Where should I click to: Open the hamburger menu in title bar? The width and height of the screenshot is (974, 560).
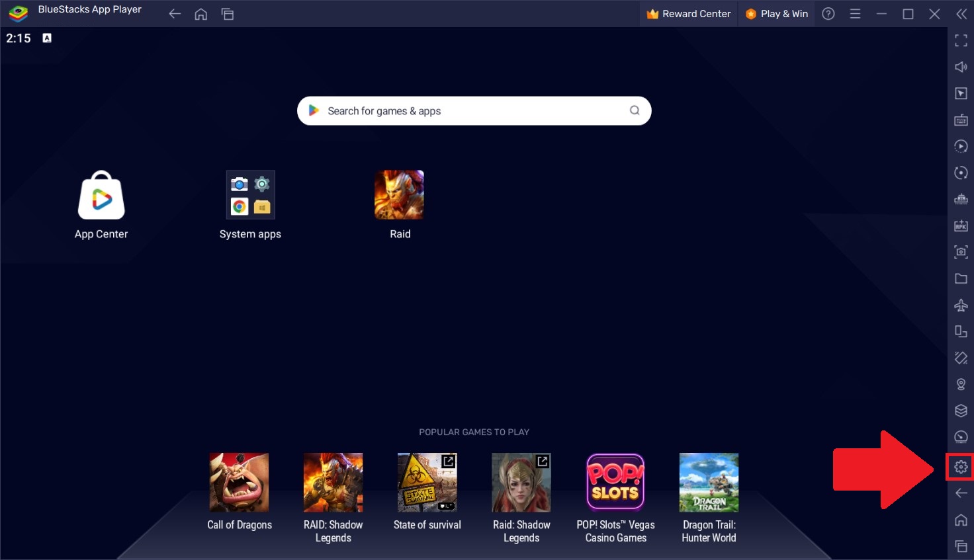855,14
